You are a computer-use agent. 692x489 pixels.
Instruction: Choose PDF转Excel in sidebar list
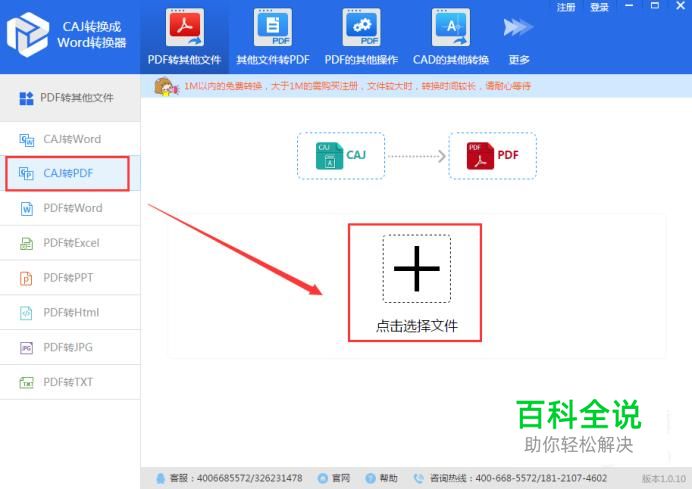click(70, 243)
